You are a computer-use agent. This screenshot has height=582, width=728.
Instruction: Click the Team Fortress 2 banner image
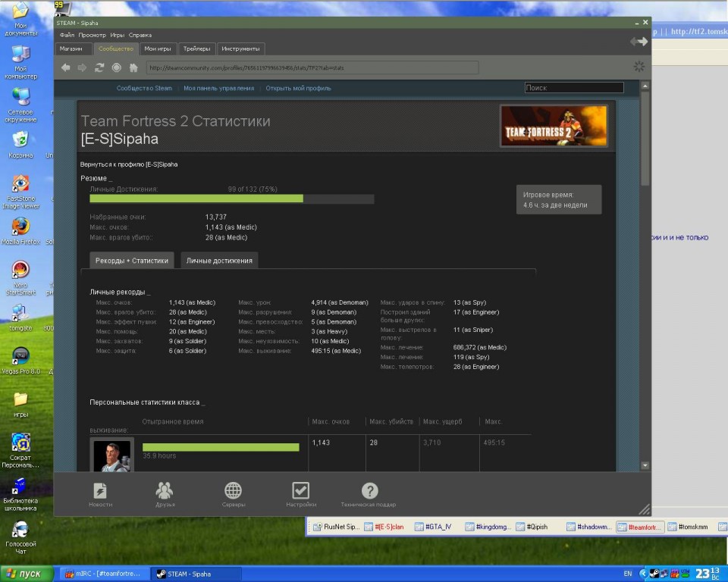pos(554,126)
